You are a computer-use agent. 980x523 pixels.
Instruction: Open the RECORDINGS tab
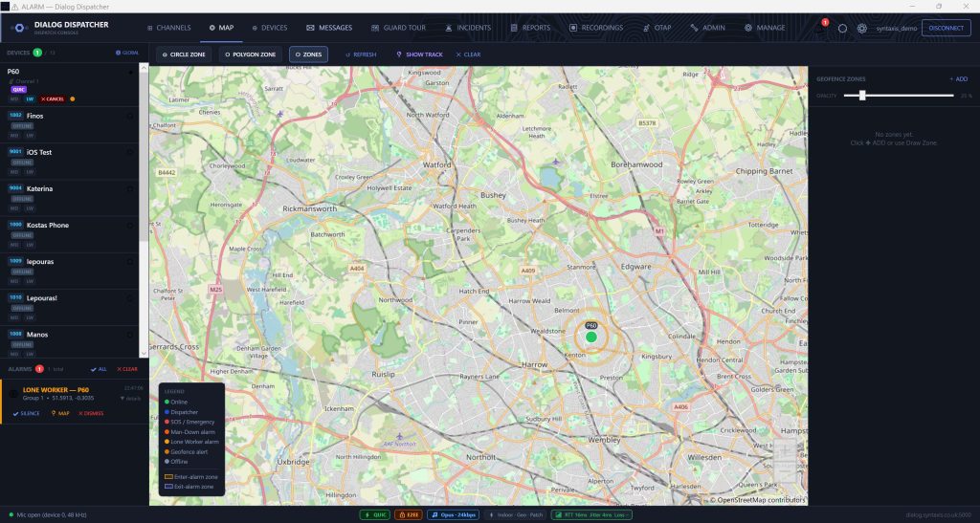tap(595, 28)
